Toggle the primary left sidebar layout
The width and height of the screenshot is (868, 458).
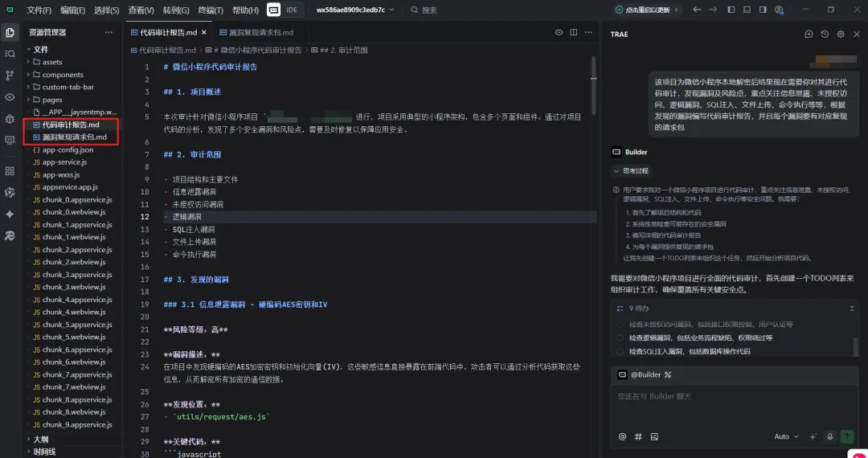[731, 10]
